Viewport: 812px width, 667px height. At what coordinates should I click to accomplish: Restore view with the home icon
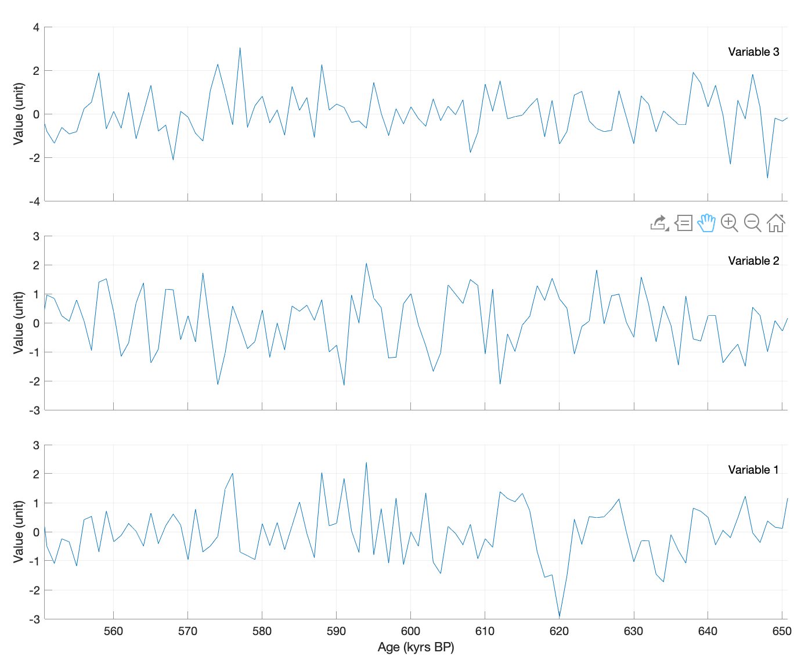tap(775, 223)
